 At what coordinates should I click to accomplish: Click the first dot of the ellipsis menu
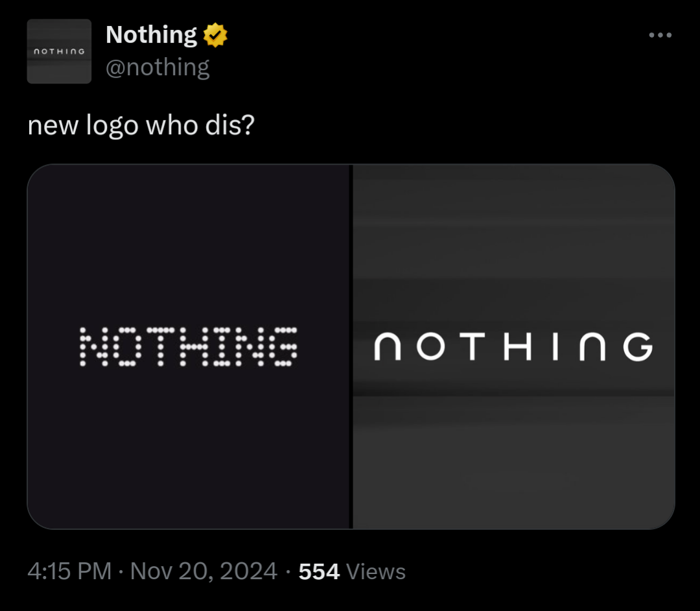point(650,35)
